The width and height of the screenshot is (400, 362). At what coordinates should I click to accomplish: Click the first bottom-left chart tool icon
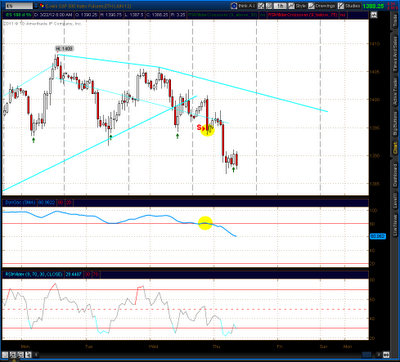pos(5,354)
